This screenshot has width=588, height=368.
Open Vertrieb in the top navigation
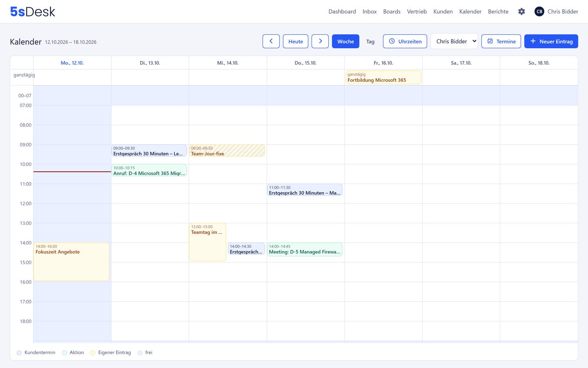[417, 11]
